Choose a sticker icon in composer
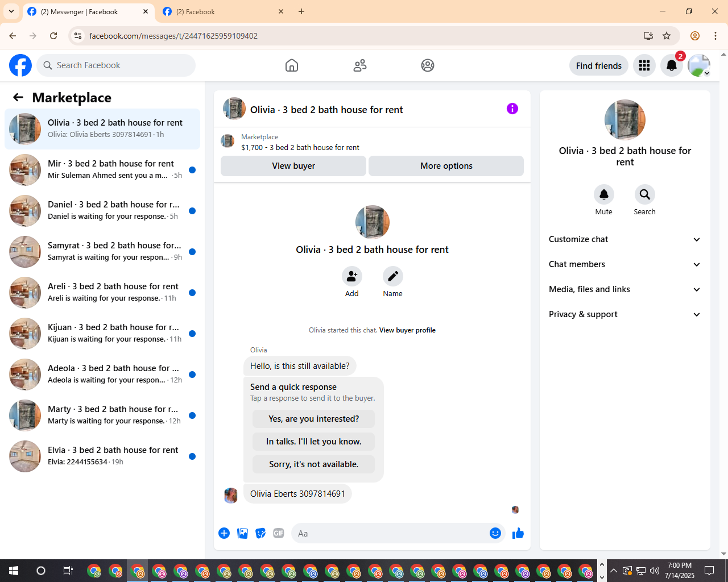The image size is (728, 582). click(x=260, y=533)
